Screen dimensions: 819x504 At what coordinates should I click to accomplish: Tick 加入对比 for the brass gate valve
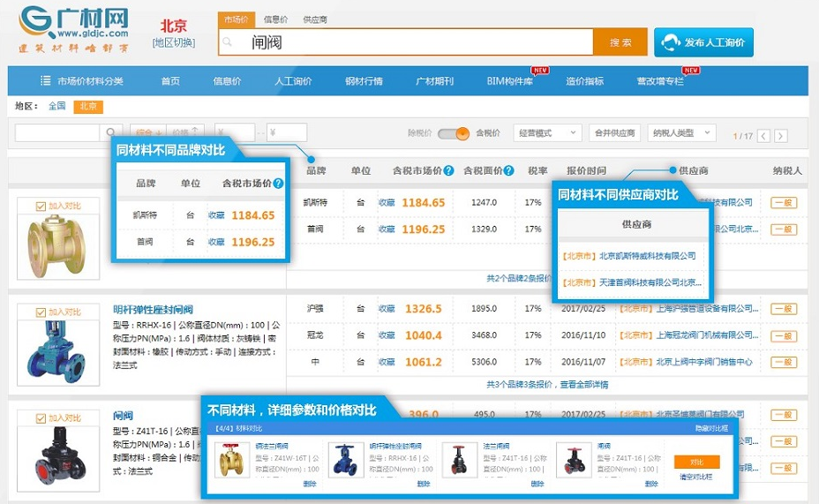[x=41, y=207]
